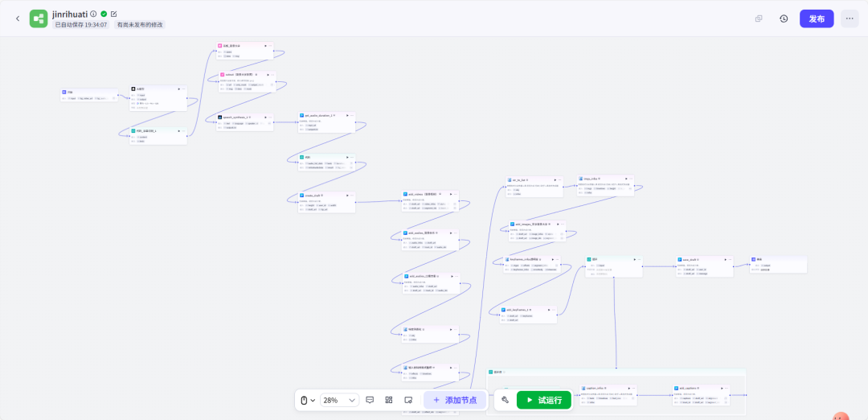Click the speech_synthesis_1 node icon

coord(219,117)
